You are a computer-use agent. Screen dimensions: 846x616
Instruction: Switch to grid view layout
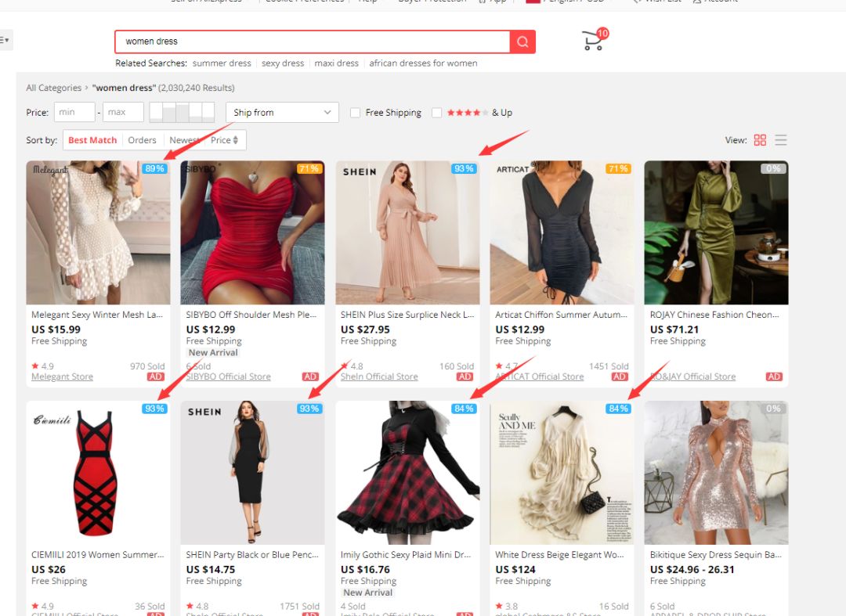(x=760, y=140)
